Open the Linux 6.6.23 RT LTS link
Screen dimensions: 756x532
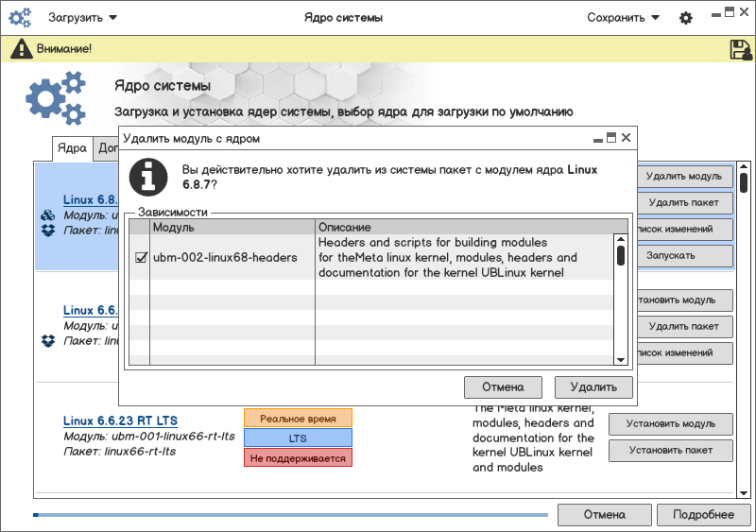pyautogui.click(x=120, y=420)
